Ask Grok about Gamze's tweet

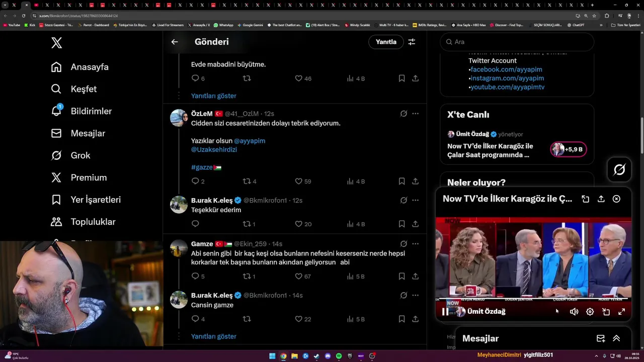pos(404,244)
